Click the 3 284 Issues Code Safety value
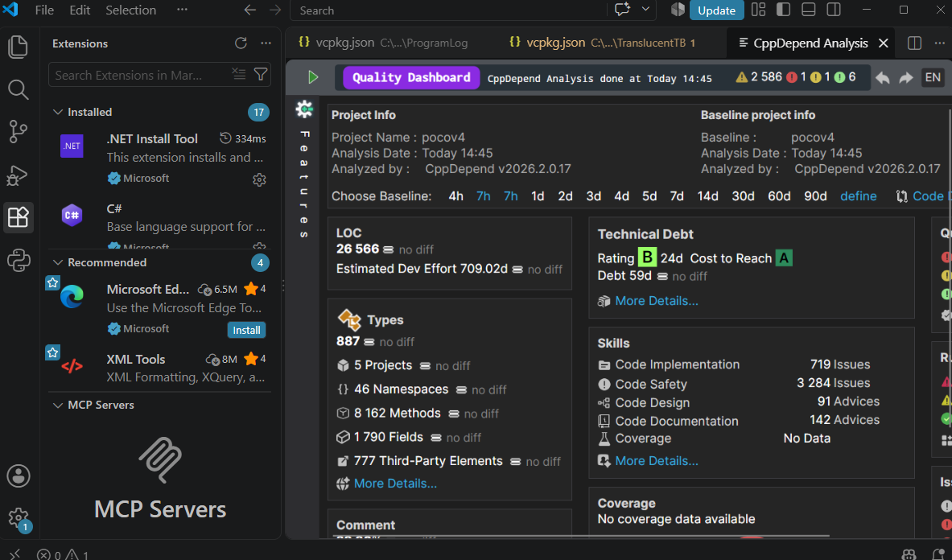 point(833,384)
